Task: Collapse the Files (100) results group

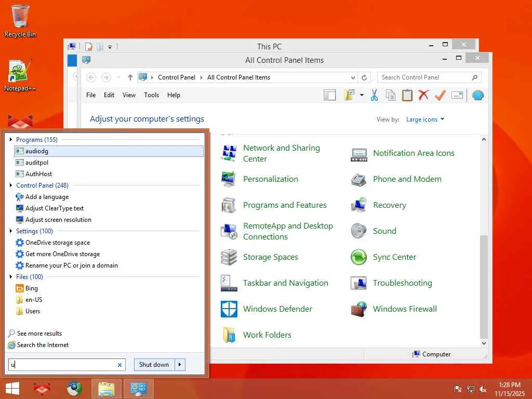Action: click(11, 276)
